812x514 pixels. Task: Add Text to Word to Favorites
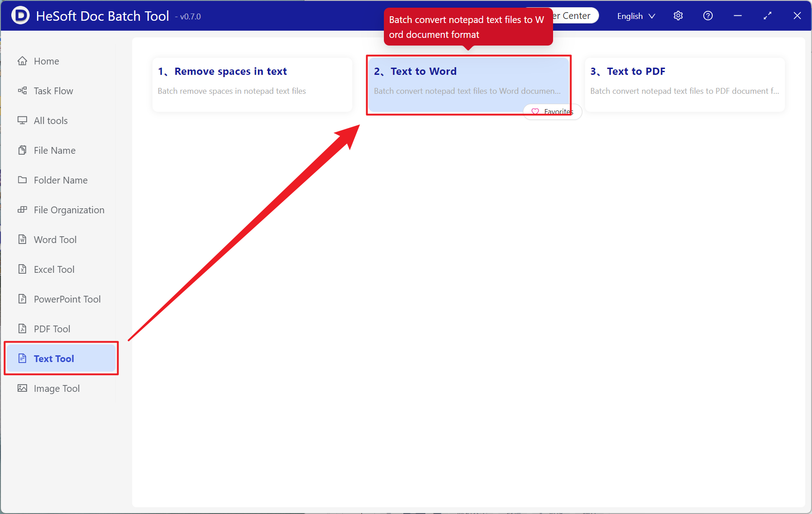553,111
